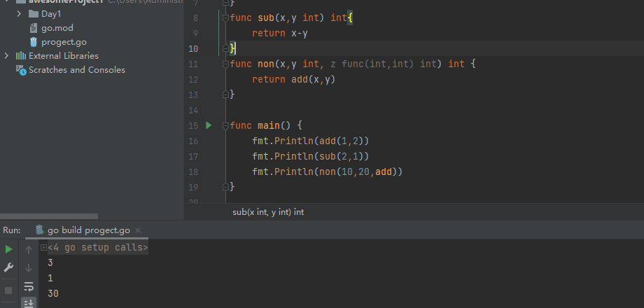
Task: Click '<4 go setup calls>' console text
Action: click(x=98, y=248)
